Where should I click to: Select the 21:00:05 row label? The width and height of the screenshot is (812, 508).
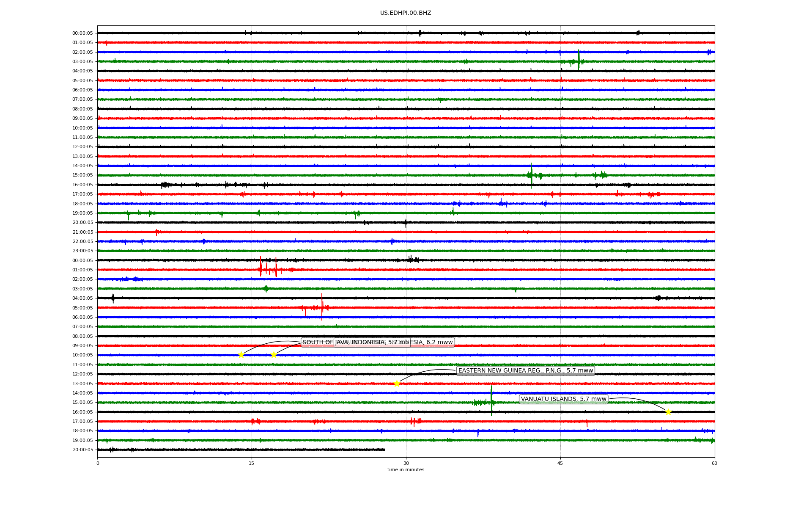[82, 232]
